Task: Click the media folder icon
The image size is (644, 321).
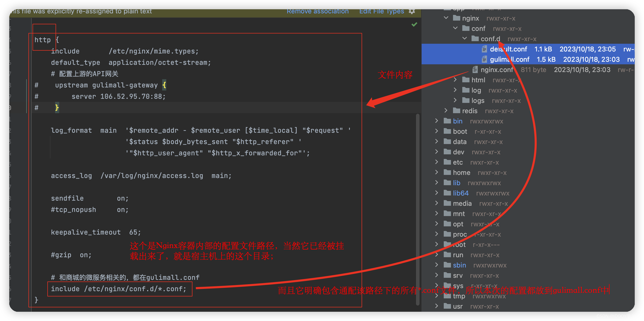Action: click(x=447, y=203)
